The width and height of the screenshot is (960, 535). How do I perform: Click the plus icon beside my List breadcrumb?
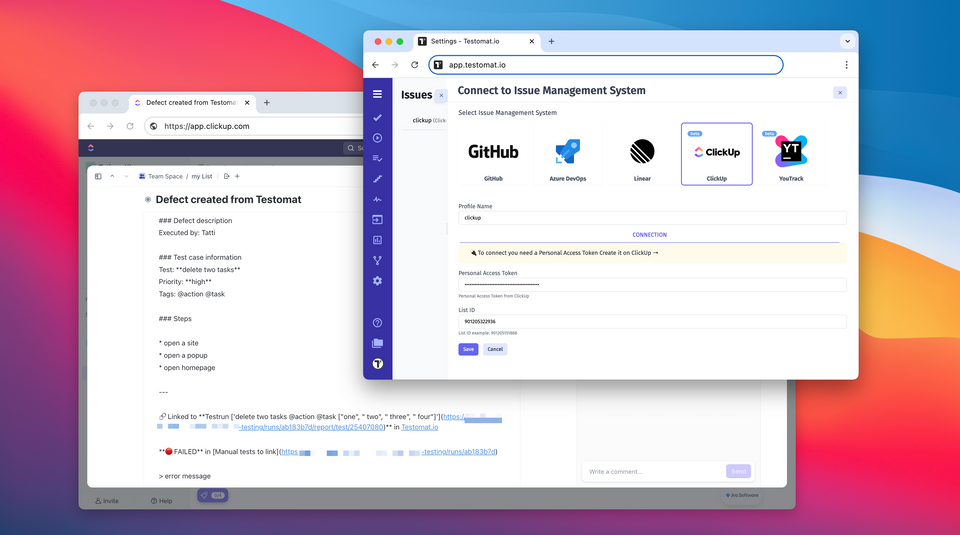(237, 176)
